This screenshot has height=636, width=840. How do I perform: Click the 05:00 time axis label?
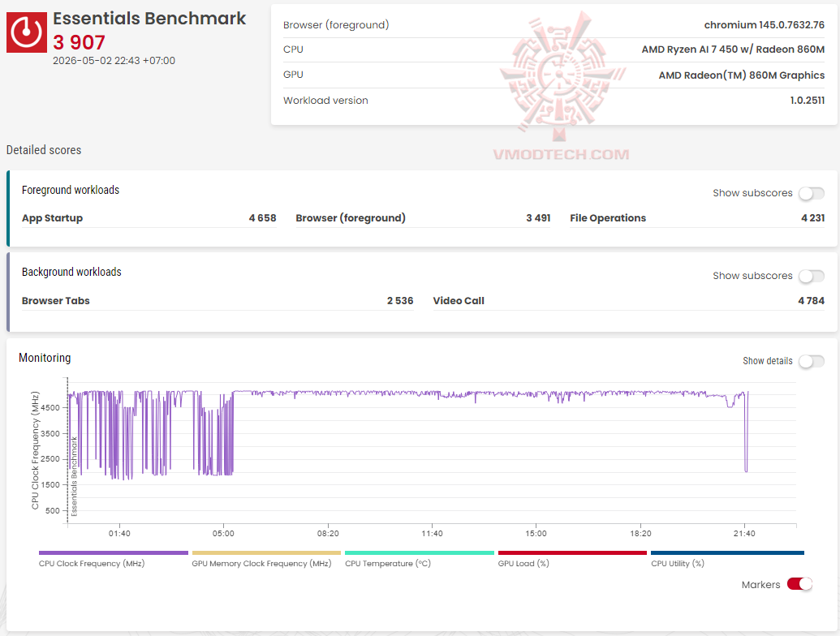(223, 533)
